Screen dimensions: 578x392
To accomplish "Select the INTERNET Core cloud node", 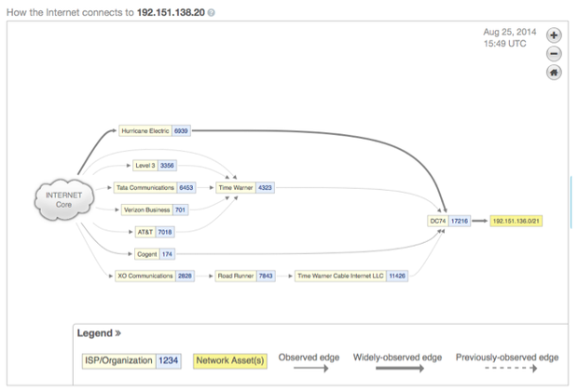I will (x=63, y=200).
